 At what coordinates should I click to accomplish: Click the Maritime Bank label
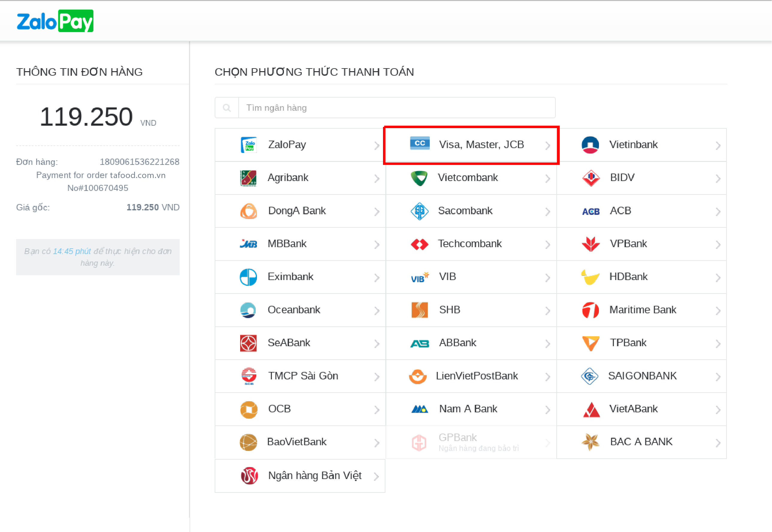click(x=643, y=310)
